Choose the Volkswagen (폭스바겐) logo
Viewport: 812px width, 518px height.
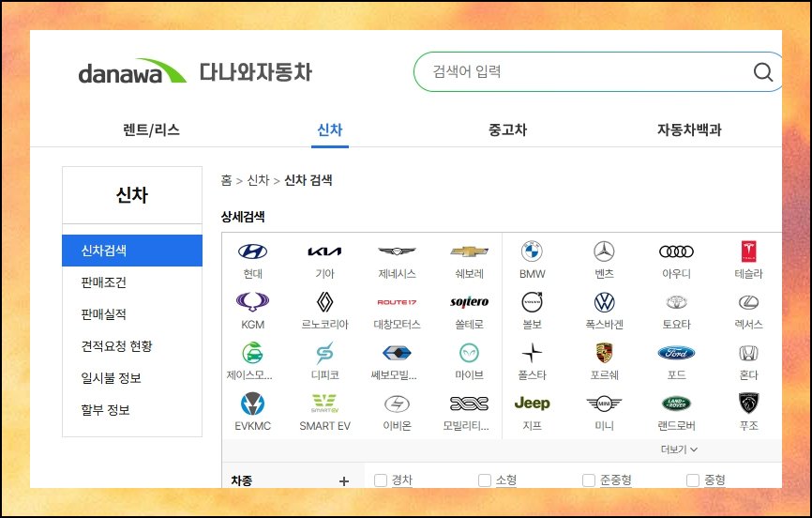[604, 302]
